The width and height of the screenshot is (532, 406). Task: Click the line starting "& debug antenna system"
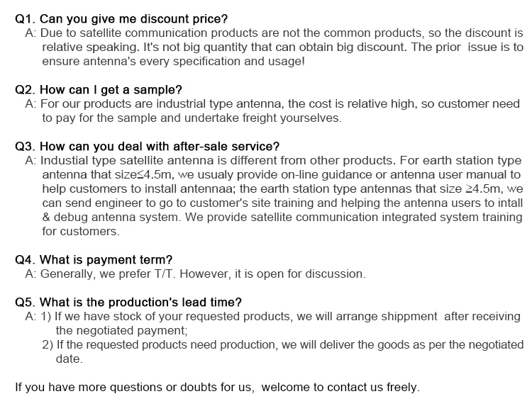pyautogui.click(x=282, y=218)
